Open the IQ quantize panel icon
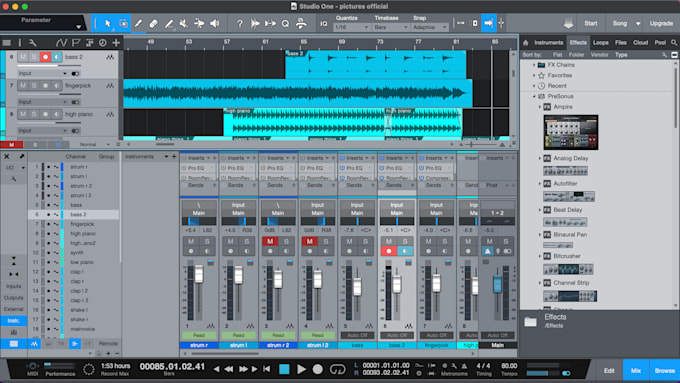 point(324,23)
